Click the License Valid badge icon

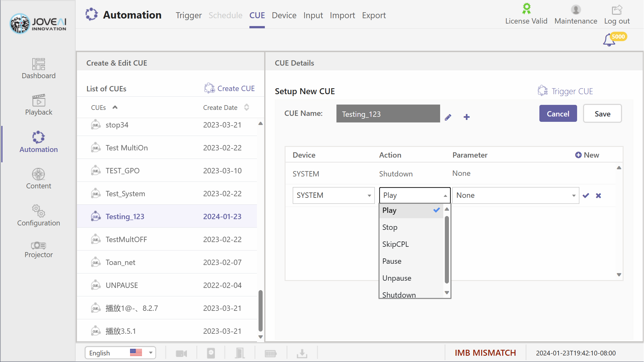(x=526, y=9)
